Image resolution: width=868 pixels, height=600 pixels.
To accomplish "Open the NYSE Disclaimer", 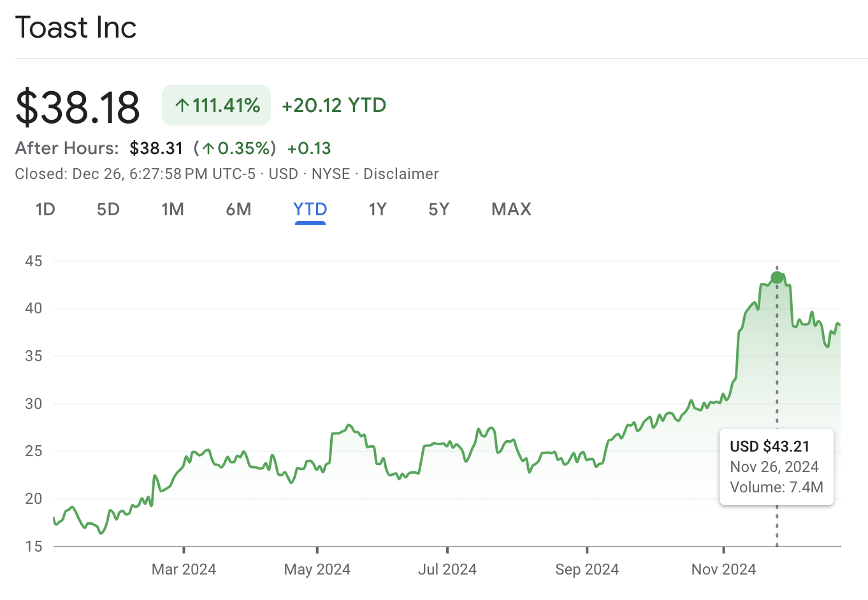I will pyautogui.click(x=401, y=173).
